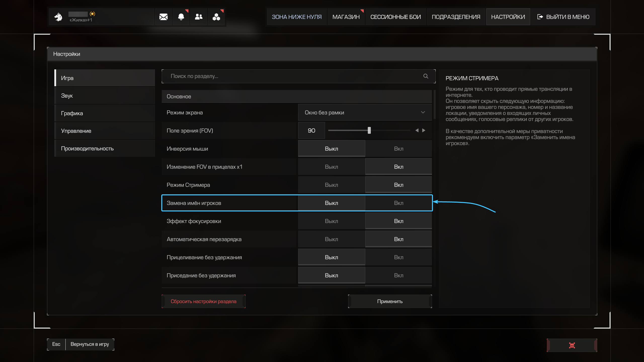
Task: Open the notifications bell icon
Action: [181, 17]
